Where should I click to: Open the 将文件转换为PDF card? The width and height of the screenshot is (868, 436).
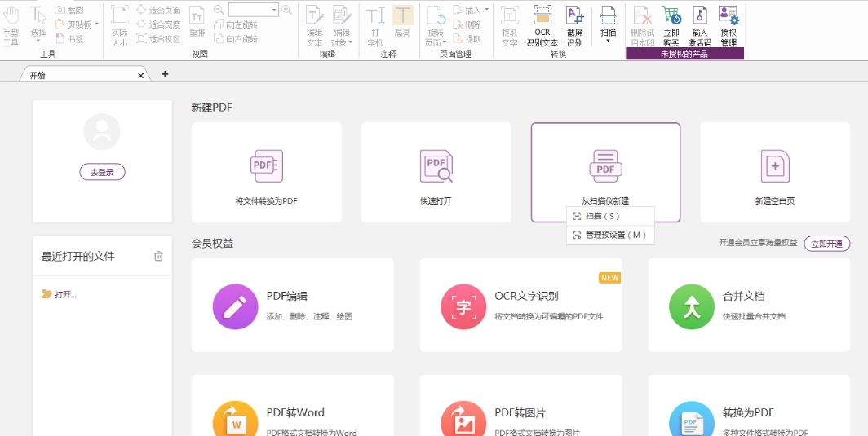[266, 173]
